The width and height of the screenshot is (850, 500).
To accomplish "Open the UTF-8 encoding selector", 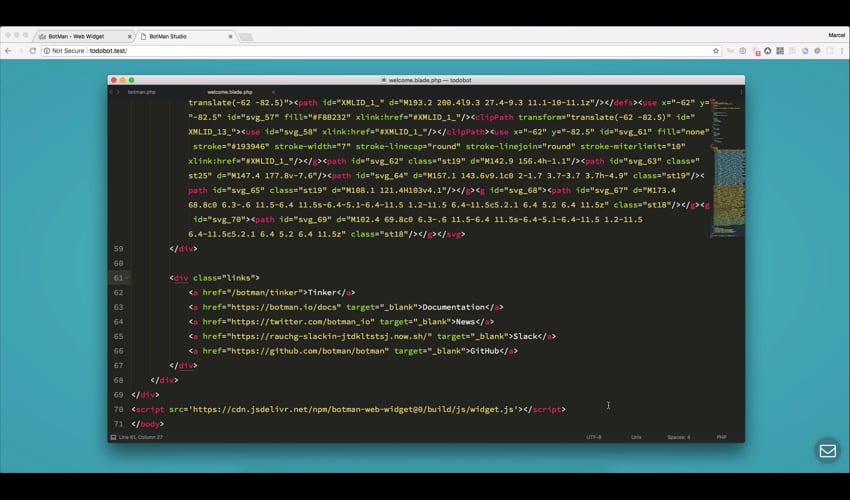I will coord(594,437).
